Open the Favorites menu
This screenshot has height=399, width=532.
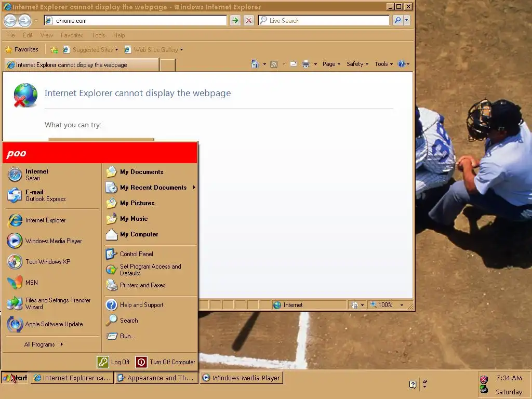pos(72,35)
